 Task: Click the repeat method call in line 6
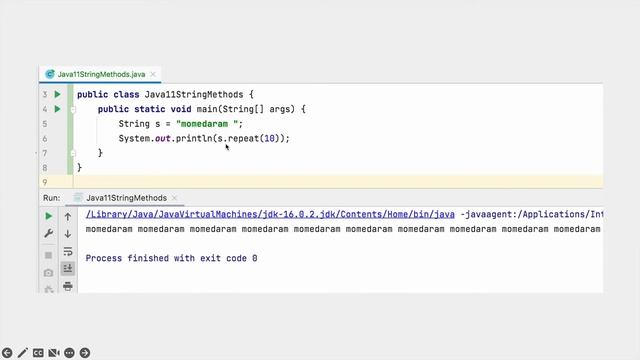click(x=243, y=138)
